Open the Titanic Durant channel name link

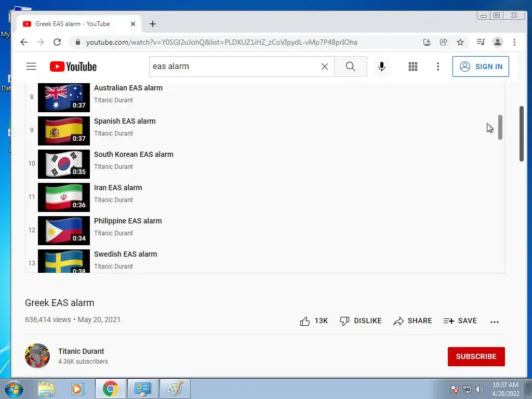click(81, 351)
